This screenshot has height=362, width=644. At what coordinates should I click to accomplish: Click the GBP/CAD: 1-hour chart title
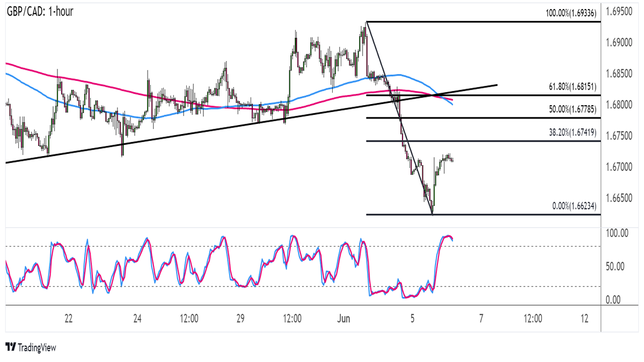(x=40, y=11)
